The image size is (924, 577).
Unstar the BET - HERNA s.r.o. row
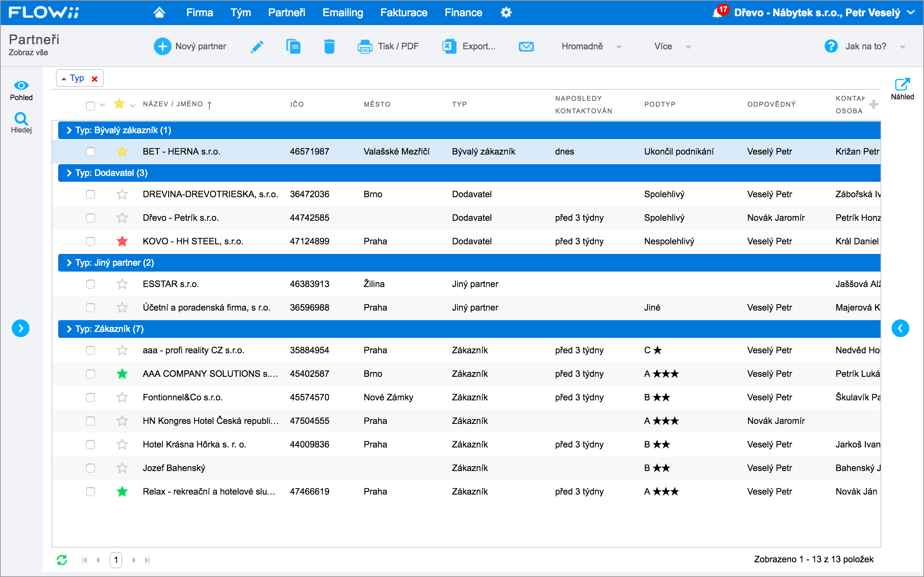coord(122,152)
